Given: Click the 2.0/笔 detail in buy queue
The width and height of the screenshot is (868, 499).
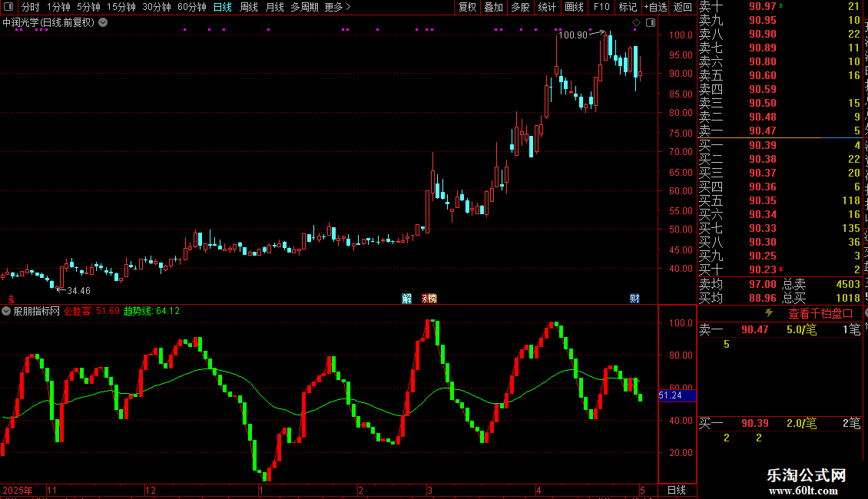Looking at the screenshot, I should 802,423.
